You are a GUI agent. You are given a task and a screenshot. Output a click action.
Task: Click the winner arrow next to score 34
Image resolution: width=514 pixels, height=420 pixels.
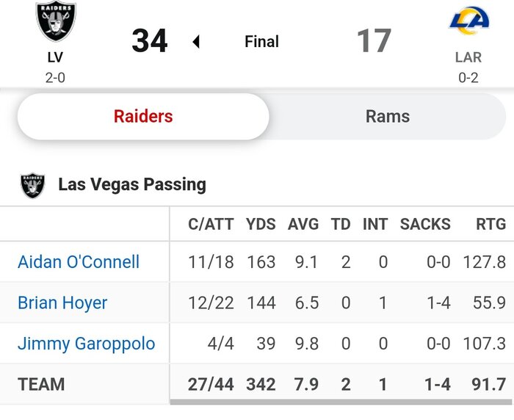[x=196, y=42]
